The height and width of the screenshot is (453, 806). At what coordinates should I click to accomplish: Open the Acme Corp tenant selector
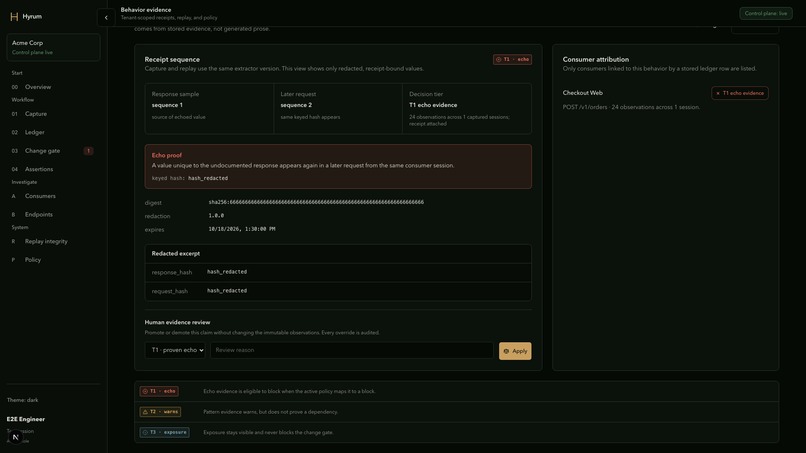53,47
